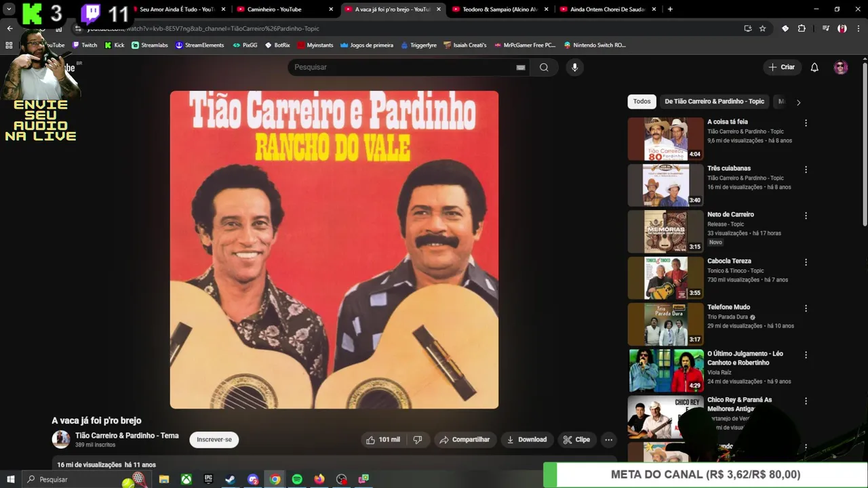Viewport: 868px width, 488px height.
Task: Select the Todos filter chip
Action: 642,102
